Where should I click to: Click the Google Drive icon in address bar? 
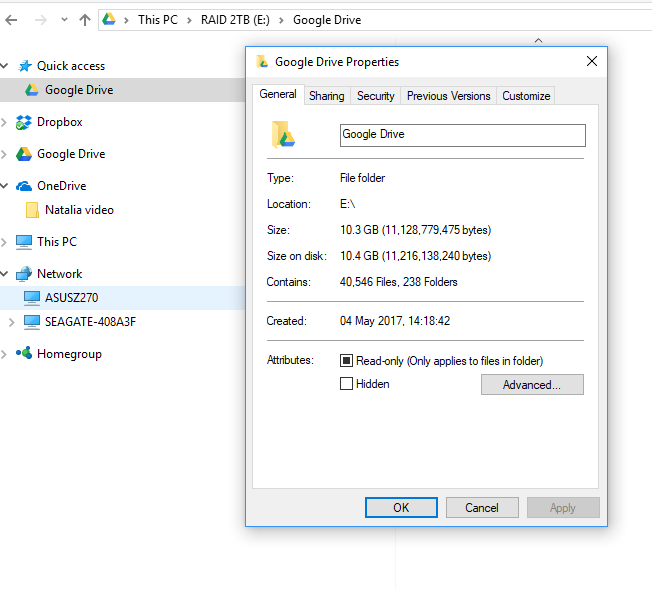(x=109, y=19)
